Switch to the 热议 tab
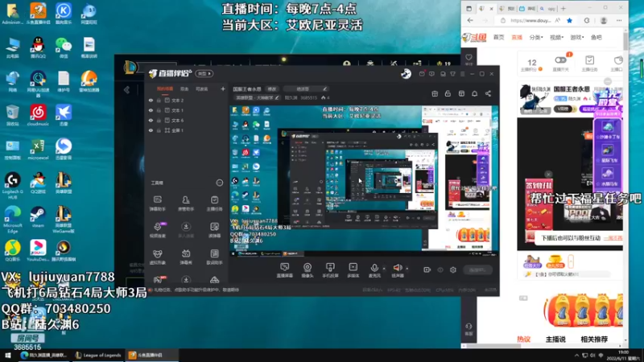Image resolution: width=644 pixels, height=362 pixels. click(x=524, y=339)
